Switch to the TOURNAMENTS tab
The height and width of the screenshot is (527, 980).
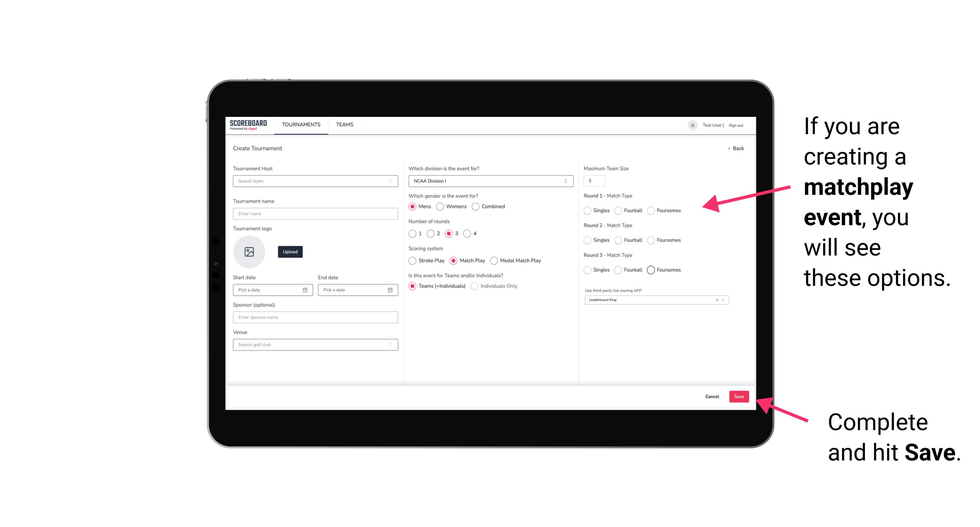tap(301, 125)
